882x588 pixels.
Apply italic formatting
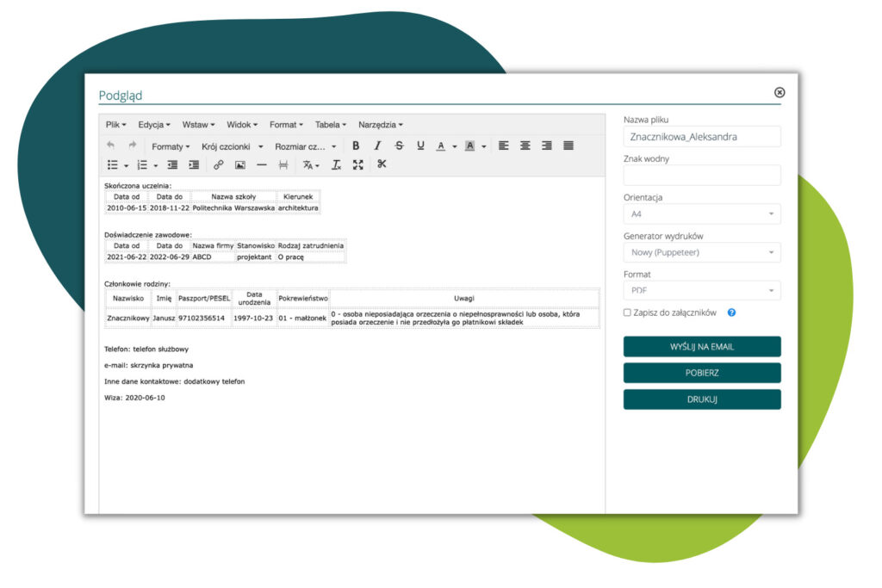[377, 146]
